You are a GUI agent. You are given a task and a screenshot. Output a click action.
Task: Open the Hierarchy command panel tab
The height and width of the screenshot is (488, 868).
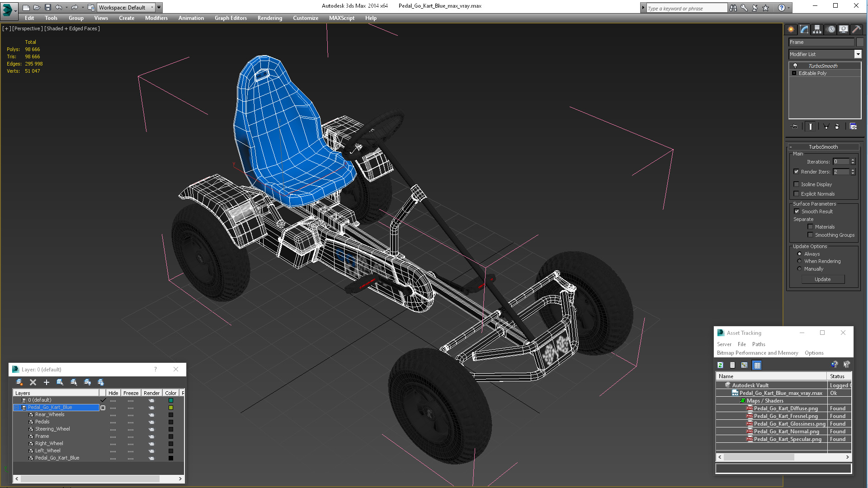(x=817, y=29)
